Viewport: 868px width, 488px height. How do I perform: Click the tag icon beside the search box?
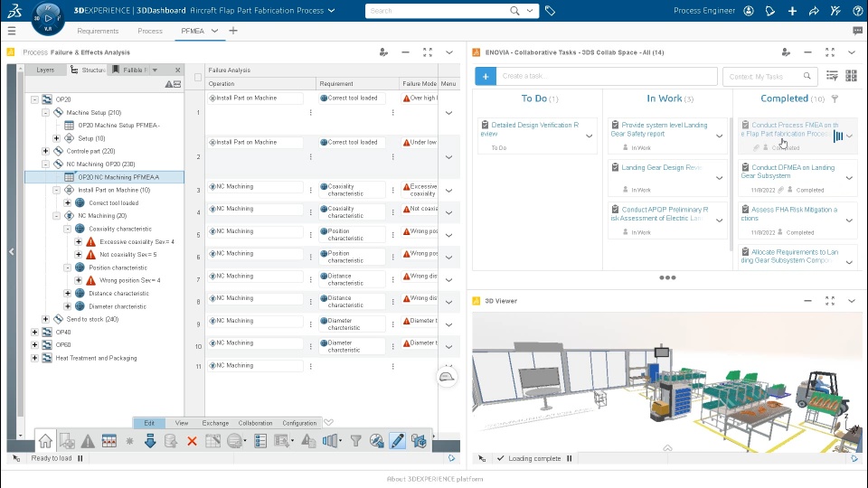tap(550, 11)
